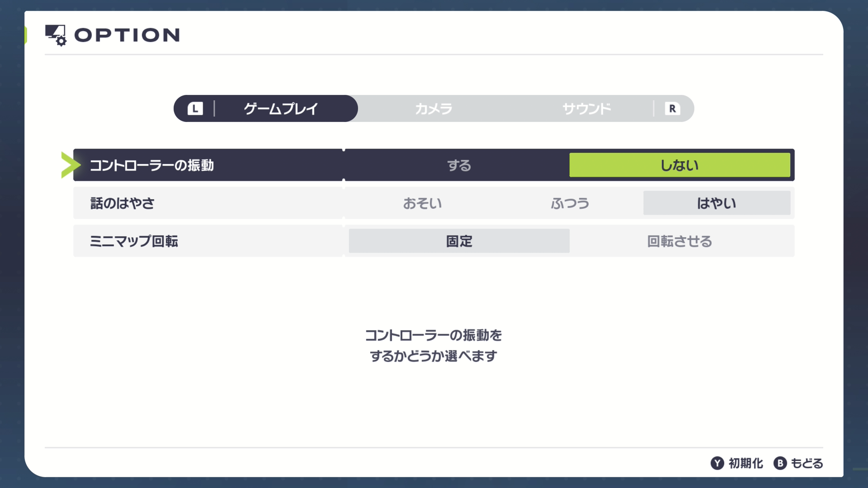The image size is (868, 488).
Task: Select the コントローラーの振動 setting row
Action: point(152,165)
